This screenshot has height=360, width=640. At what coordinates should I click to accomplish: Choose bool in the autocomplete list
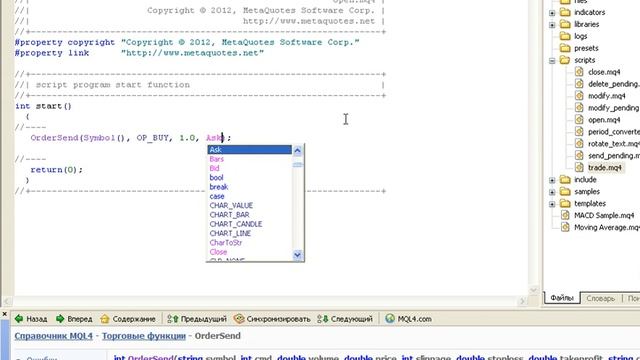(249, 178)
